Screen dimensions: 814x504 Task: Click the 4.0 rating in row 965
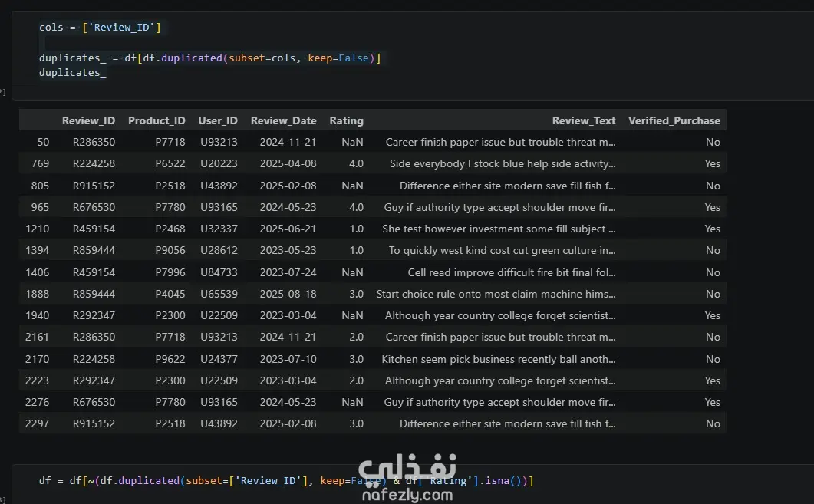(356, 207)
